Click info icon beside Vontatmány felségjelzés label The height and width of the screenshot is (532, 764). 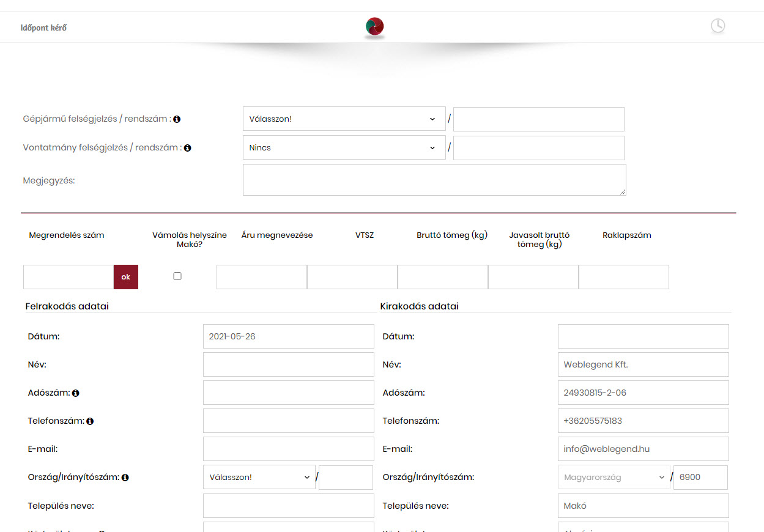pyautogui.click(x=187, y=148)
